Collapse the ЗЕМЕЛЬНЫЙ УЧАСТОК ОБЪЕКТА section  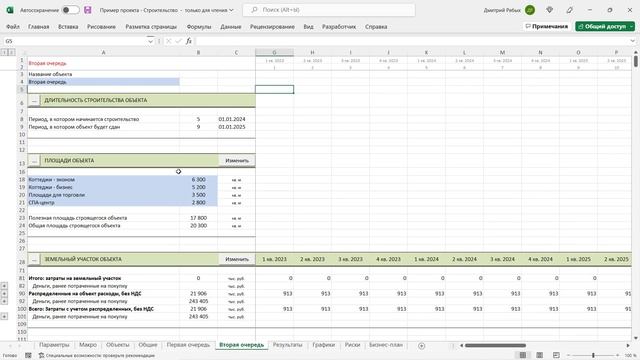point(34,259)
